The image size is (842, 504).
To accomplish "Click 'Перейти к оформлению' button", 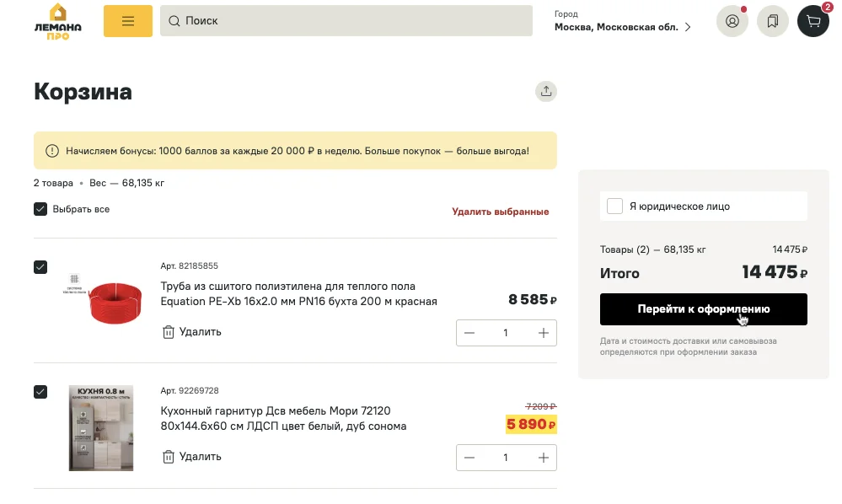I will [x=703, y=309].
